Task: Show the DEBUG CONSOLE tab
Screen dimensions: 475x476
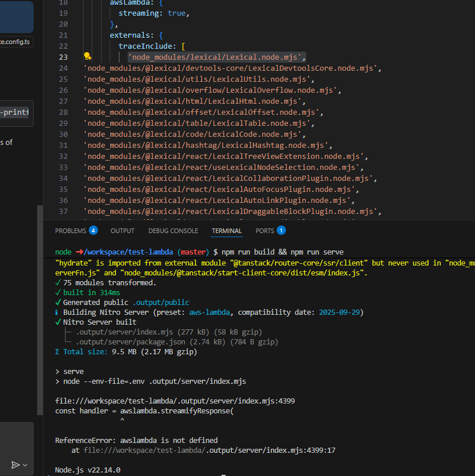Action: tap(173, 231)
